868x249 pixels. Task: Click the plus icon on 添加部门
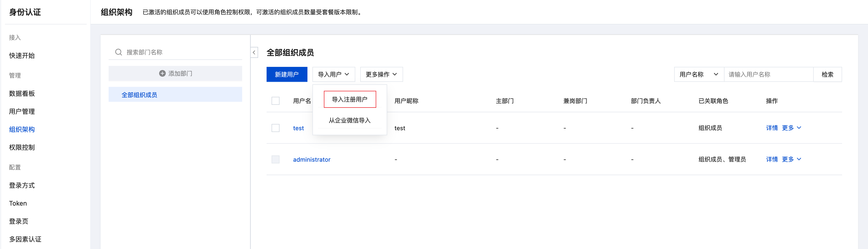click(162, 73)
